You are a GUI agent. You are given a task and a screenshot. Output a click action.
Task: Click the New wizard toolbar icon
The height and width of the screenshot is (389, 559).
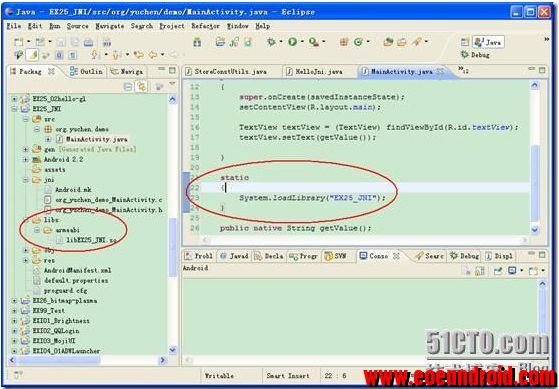tap(19, 42)
